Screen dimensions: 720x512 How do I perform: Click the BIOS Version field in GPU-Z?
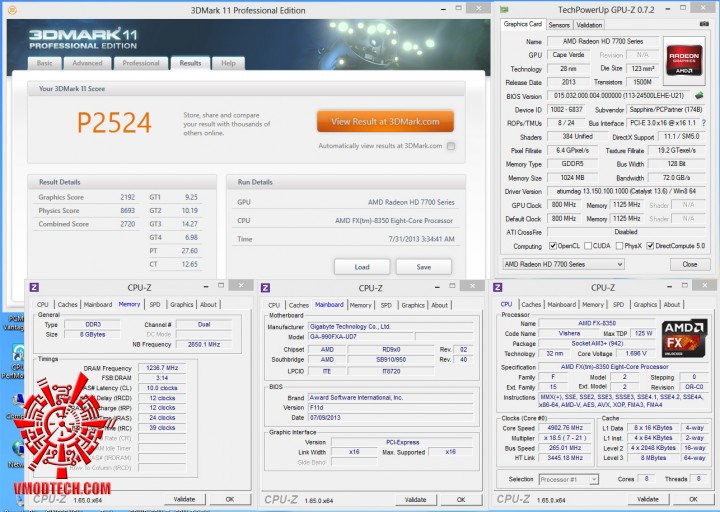(619, 96)
